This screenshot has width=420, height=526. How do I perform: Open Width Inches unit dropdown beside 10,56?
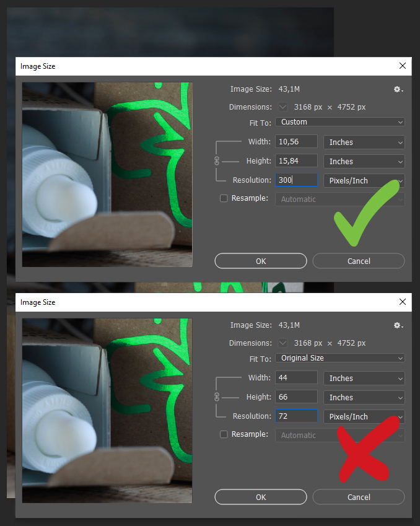(x=364, y=142)
